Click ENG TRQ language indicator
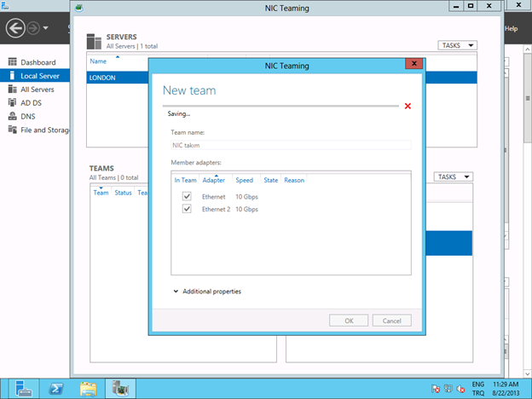Viewport: 532px width, 399px height. tap(478, 389)
